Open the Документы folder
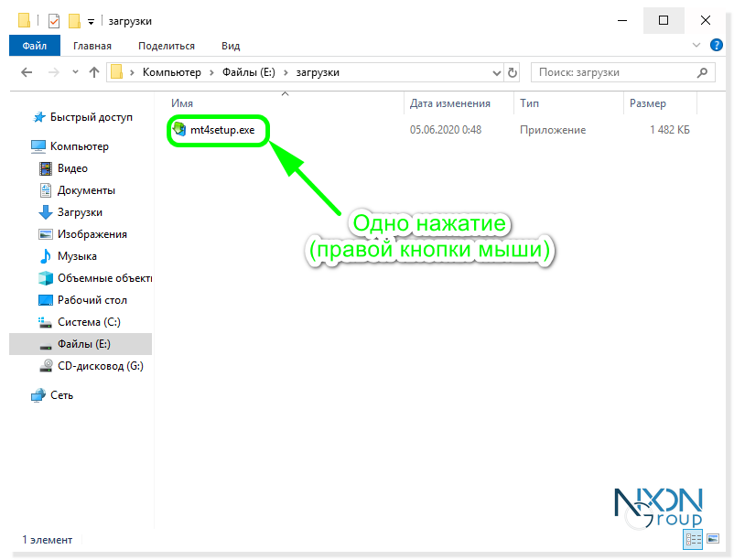 86,190
